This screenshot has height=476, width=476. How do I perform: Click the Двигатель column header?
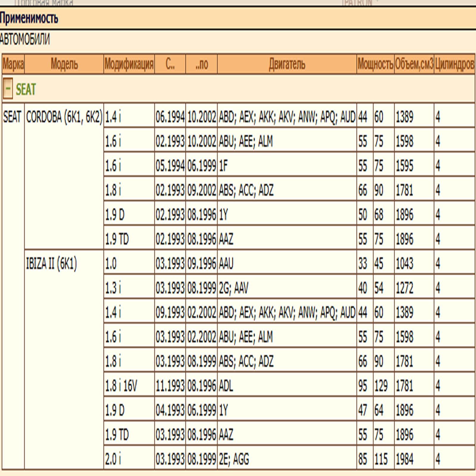(x=287, y=64)
